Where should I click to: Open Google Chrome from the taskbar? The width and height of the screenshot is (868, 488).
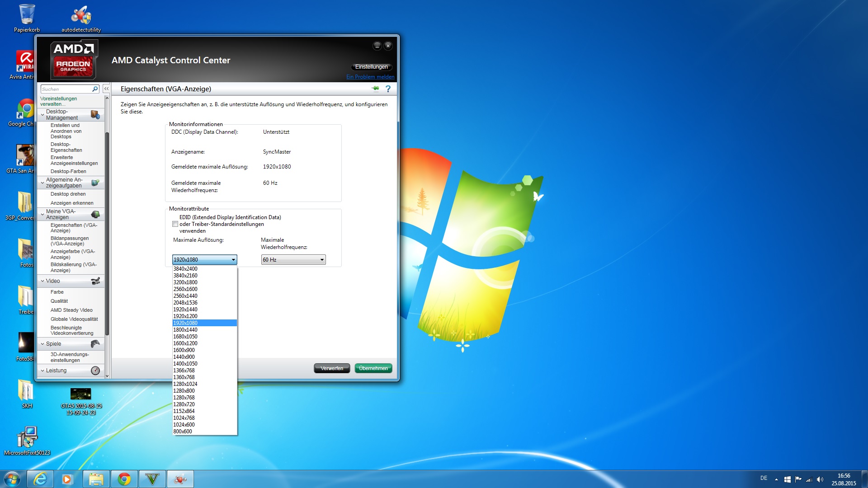[x=124, y=479]
